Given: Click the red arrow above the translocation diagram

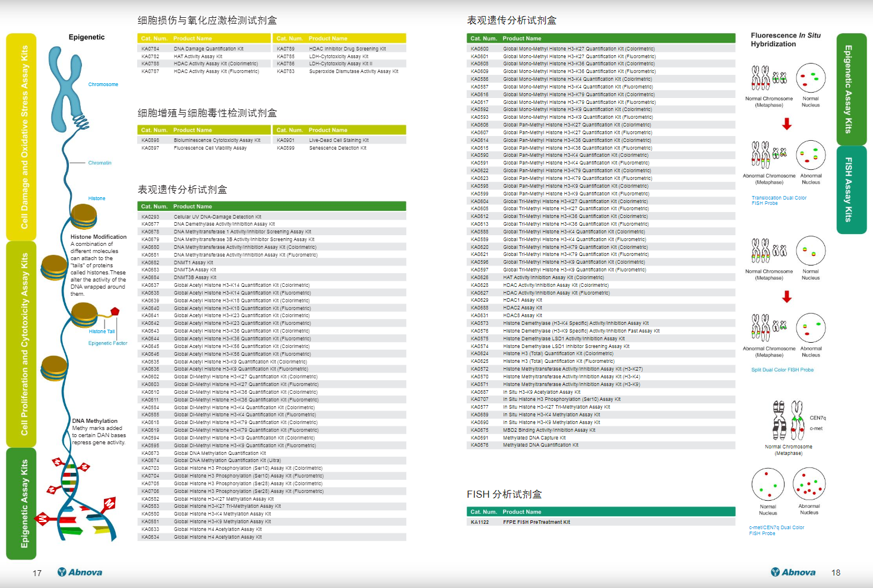Looking at the screenshot, I should click(787, 124).
